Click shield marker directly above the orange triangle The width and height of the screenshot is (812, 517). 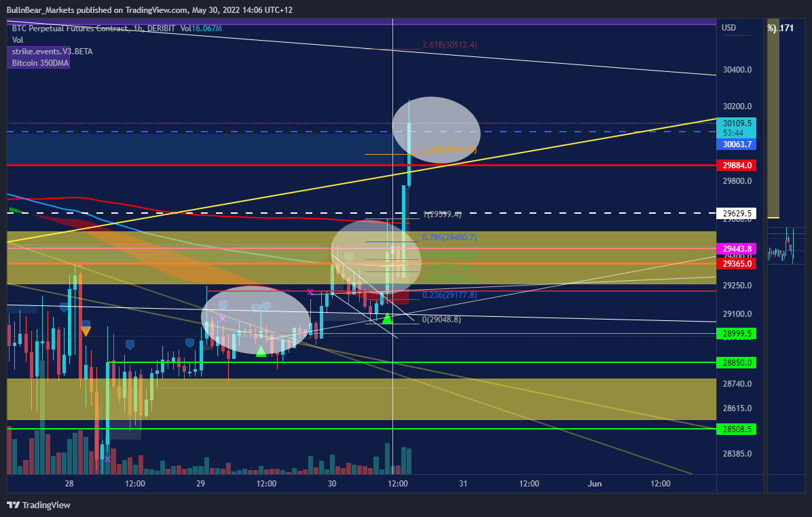[86, 324]
